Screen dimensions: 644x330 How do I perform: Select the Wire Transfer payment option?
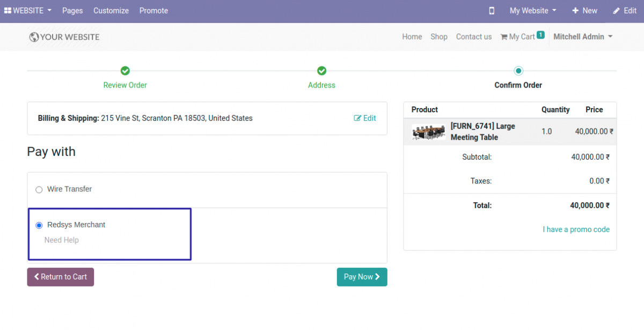point(39,190)
